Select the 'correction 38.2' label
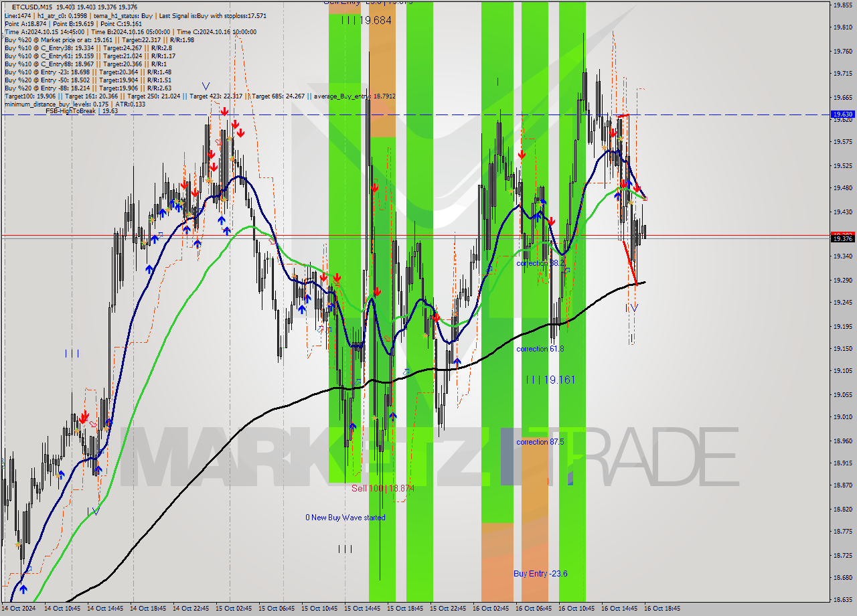The height and width of the screenshot is (616, 857). tap(540, 263)
